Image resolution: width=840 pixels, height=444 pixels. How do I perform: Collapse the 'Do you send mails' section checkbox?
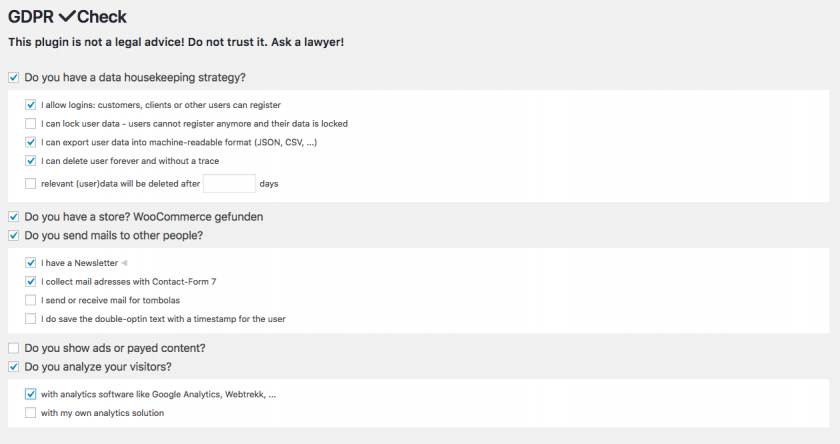point(13,236)
